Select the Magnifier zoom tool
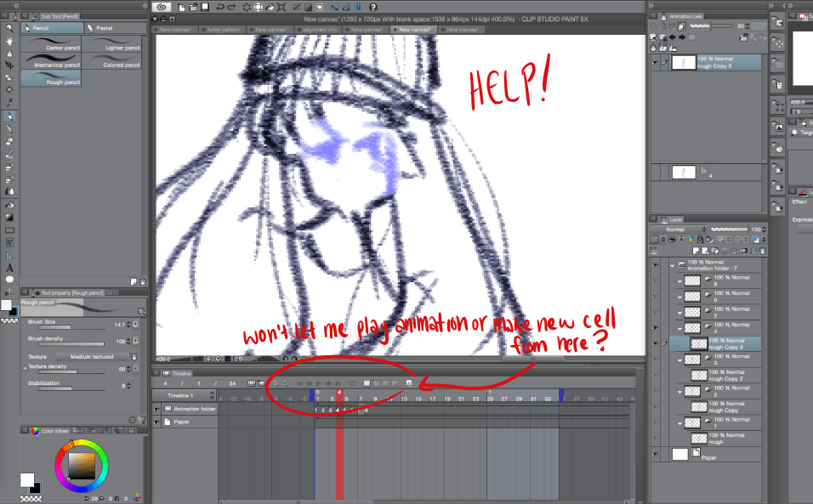The height and width of the screenshot is (504, 813). (x=9, y=29)
